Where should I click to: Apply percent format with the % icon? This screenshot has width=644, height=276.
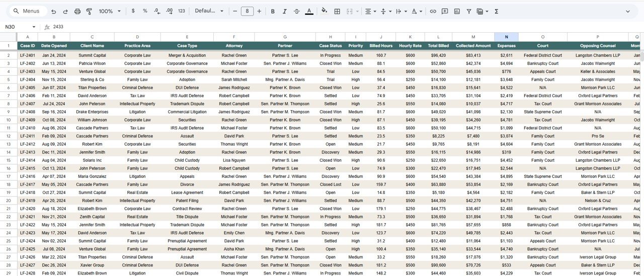point(145,11)
